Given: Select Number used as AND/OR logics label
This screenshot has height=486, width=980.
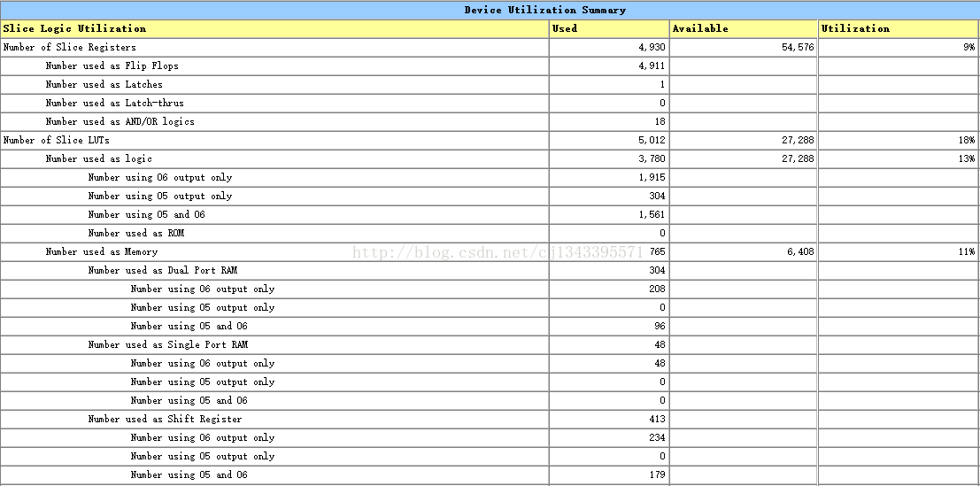Looking at the screenshot, I should coord(120,122).
